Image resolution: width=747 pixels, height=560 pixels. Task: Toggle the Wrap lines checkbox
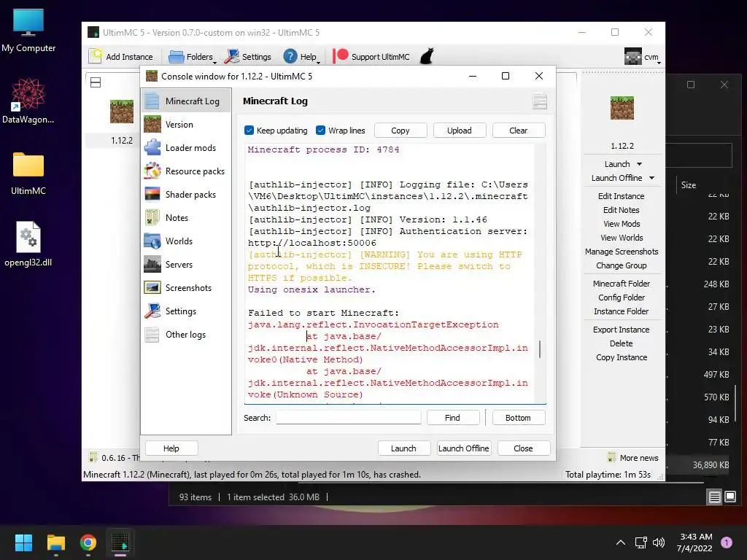321,131
